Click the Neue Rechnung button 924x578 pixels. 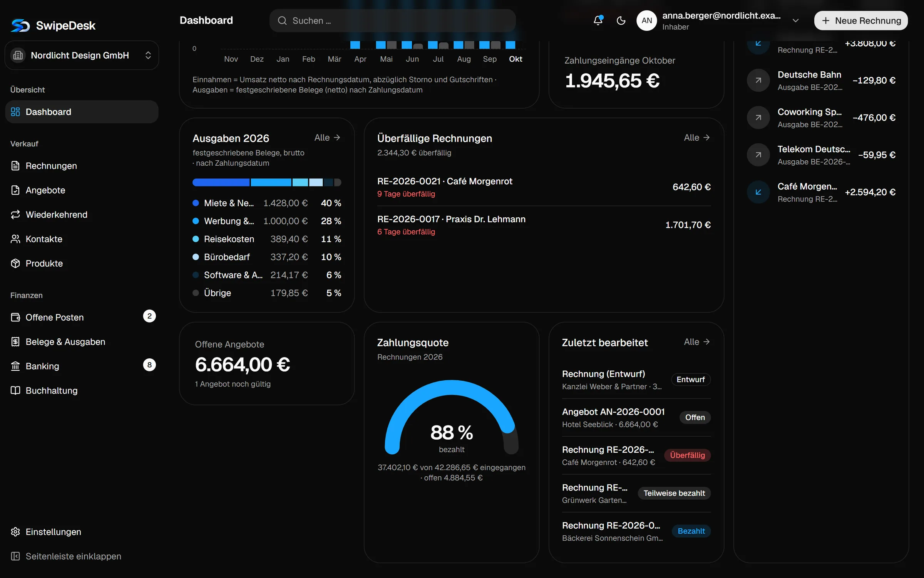[861, 20]
